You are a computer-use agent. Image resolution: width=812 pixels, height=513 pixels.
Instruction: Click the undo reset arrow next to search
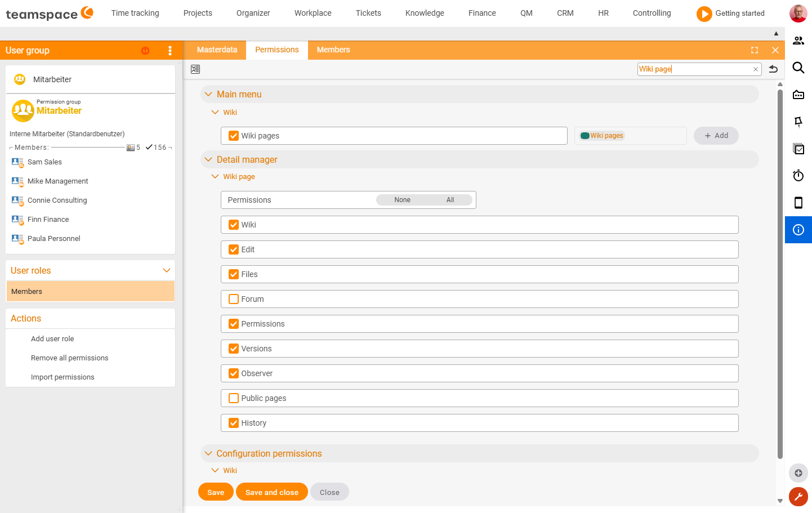click(x=773, y=69)
